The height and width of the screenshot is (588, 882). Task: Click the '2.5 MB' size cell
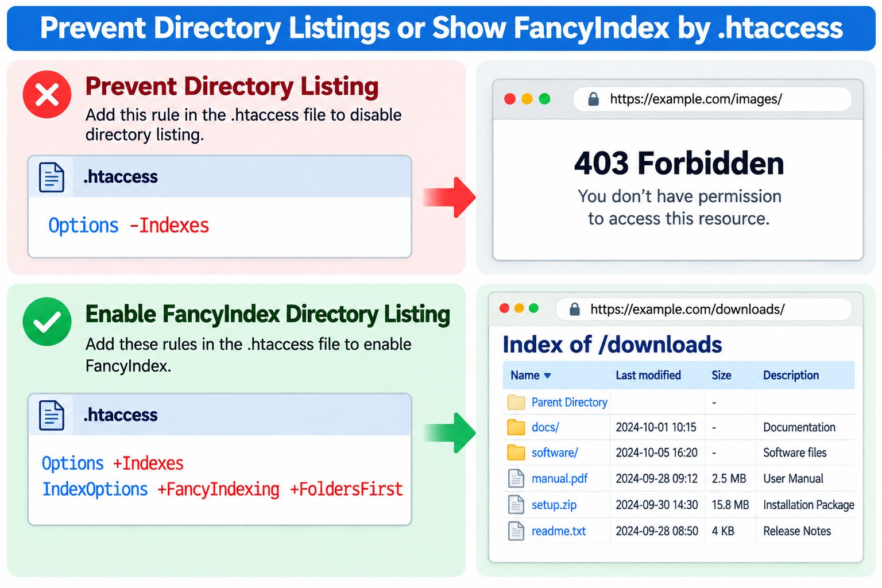tap(729, 479)
